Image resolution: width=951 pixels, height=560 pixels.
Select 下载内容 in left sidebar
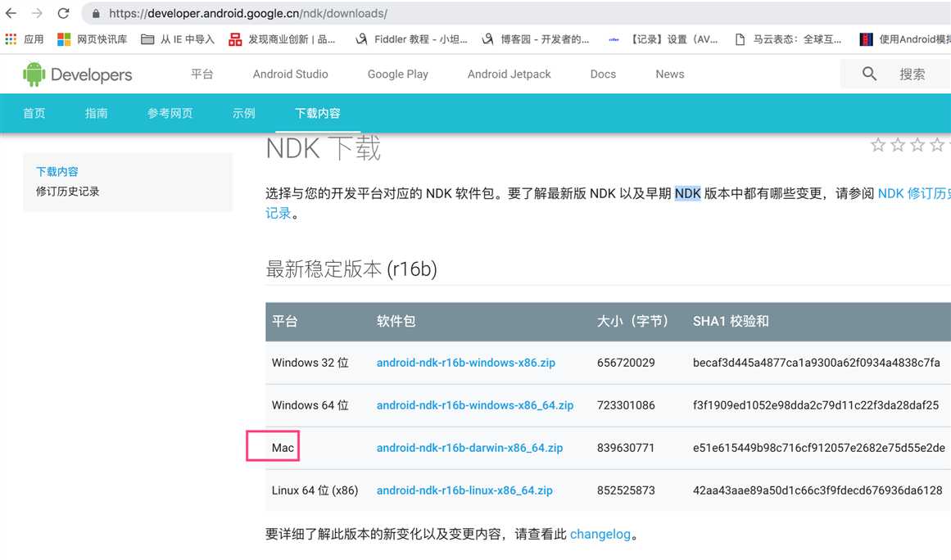click(57, 171)
